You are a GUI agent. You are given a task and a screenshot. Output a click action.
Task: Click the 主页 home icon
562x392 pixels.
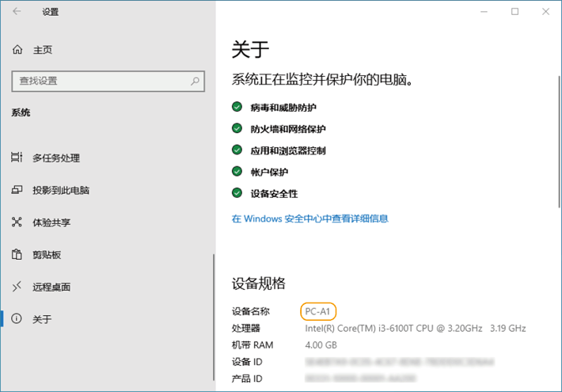17,50
